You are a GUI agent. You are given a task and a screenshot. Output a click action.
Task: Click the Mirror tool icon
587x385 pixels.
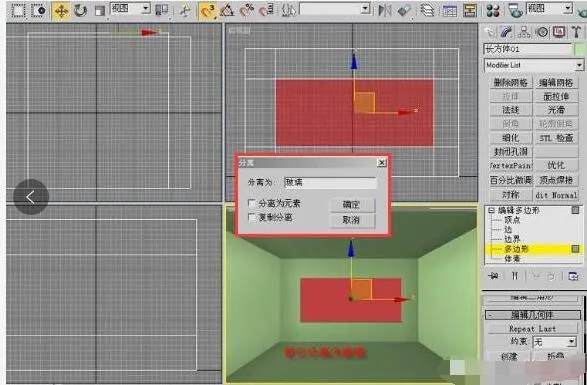point(384,10)
